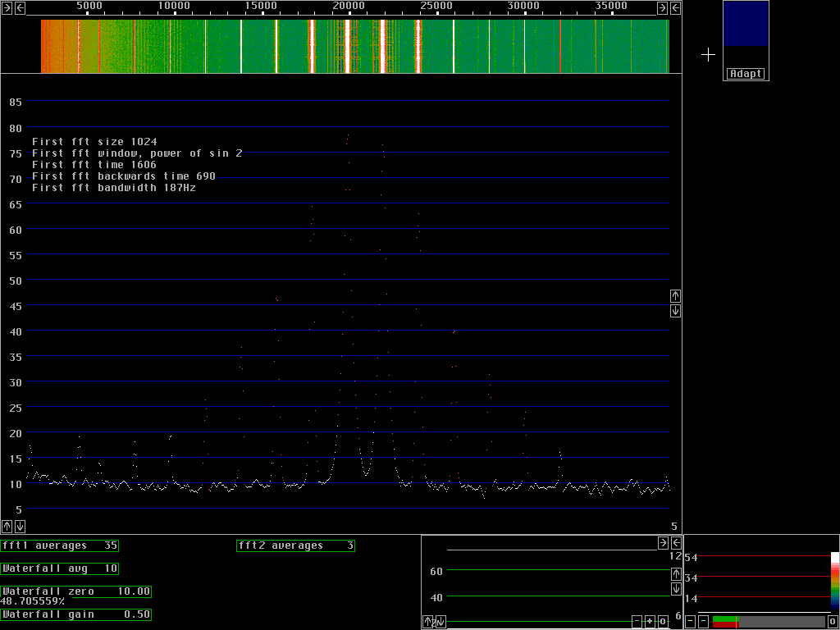The width and height of the screenshot is (840, 630).
Task: Click the waterfall at the 20000 signal stripe
Action: 347,47
